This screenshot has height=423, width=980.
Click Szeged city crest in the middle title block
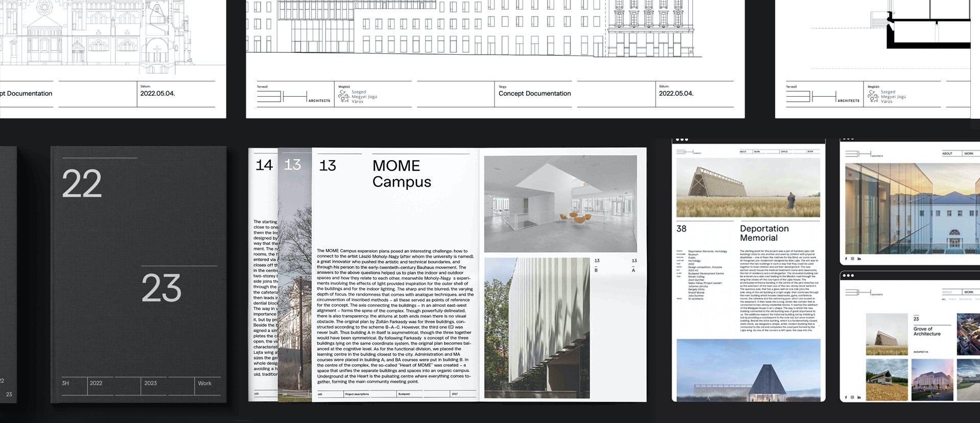pyautogui.click(x=343, y=96)
